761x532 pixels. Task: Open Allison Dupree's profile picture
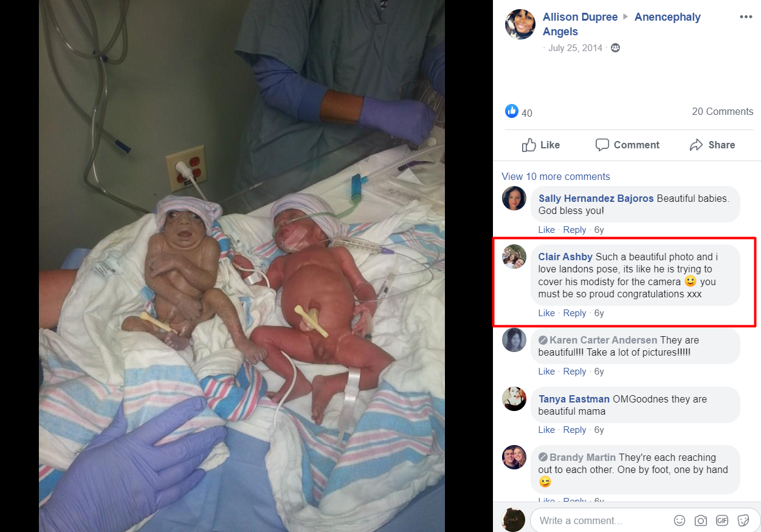pos(520,24)
